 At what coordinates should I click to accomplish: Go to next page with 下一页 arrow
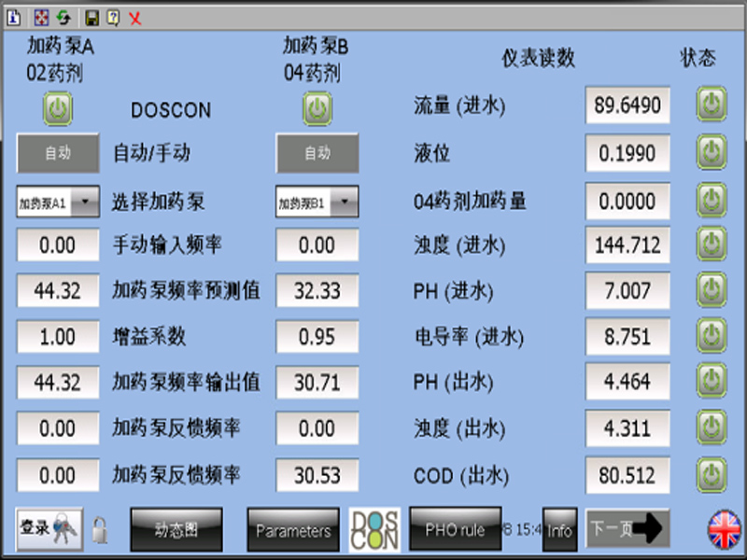(x=627, y=529)
